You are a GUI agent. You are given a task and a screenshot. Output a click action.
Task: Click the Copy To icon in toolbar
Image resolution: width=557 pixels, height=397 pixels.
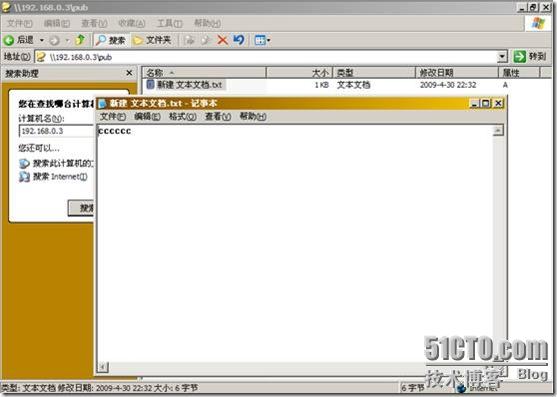[206, 40]
